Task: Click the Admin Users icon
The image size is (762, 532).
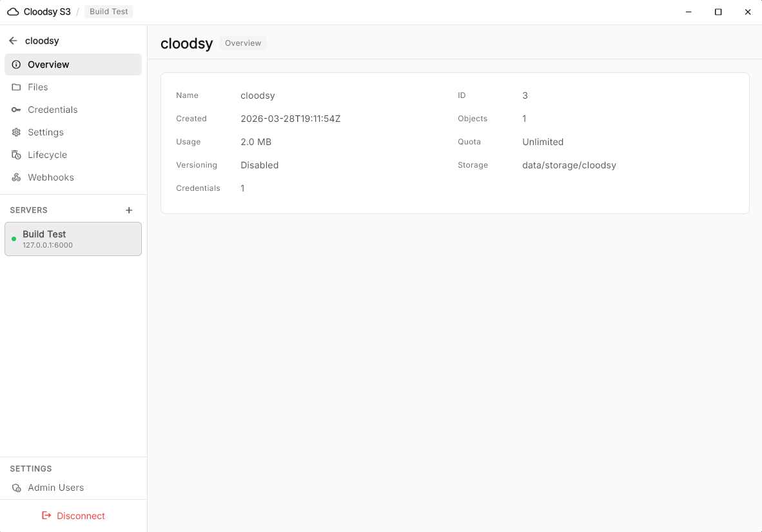Action: pyautogui.click(x=15, y=488)
